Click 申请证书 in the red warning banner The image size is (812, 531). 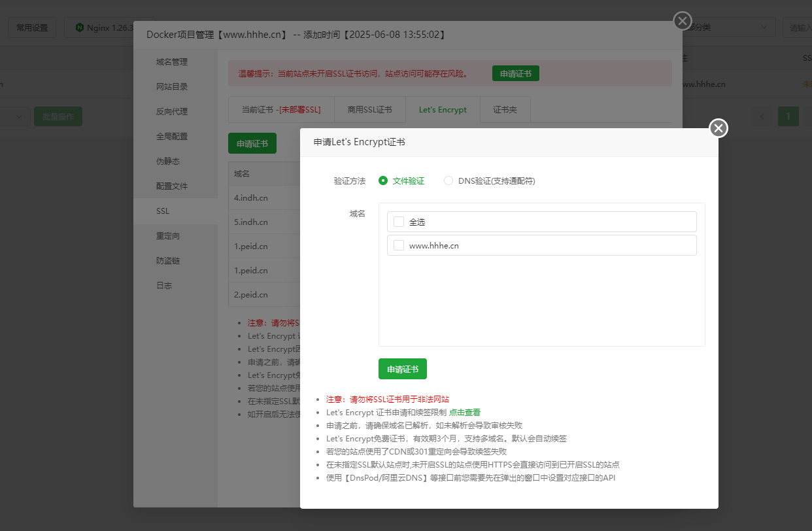516,74
